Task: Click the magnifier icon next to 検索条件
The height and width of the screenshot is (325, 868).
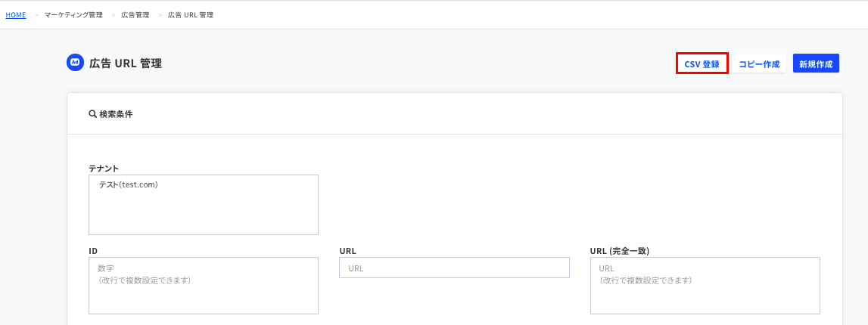Action: tap(92, 114)
